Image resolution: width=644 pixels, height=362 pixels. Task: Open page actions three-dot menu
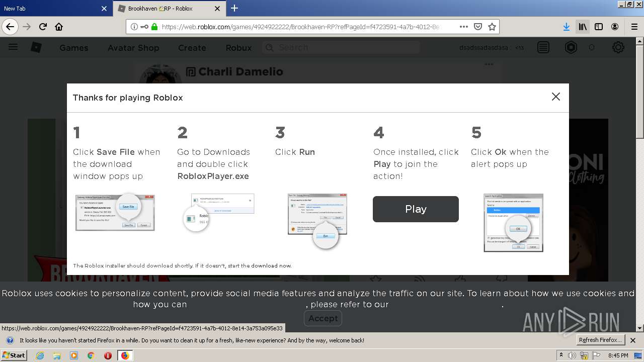click(464, 27)
